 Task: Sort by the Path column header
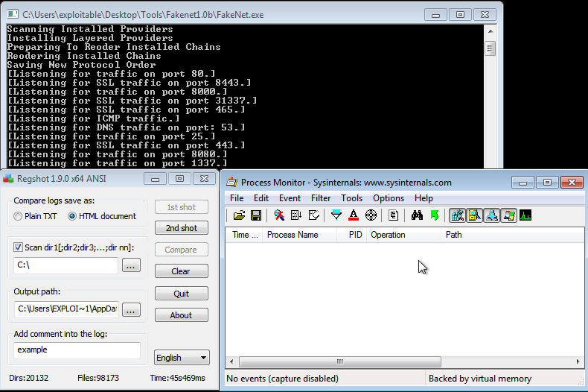point(512,235)
